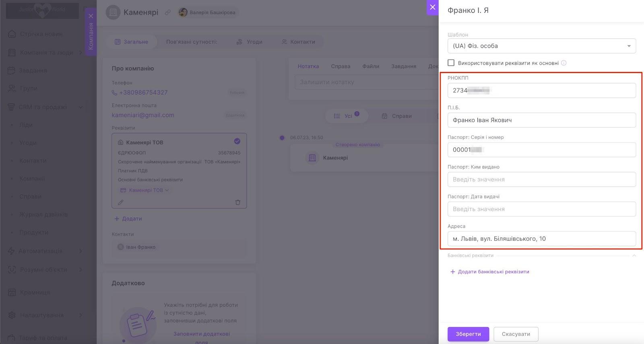The height and width of the screenshot is (344, 644).
Task: Open the related Угоди tab
Action: (249, 42)
